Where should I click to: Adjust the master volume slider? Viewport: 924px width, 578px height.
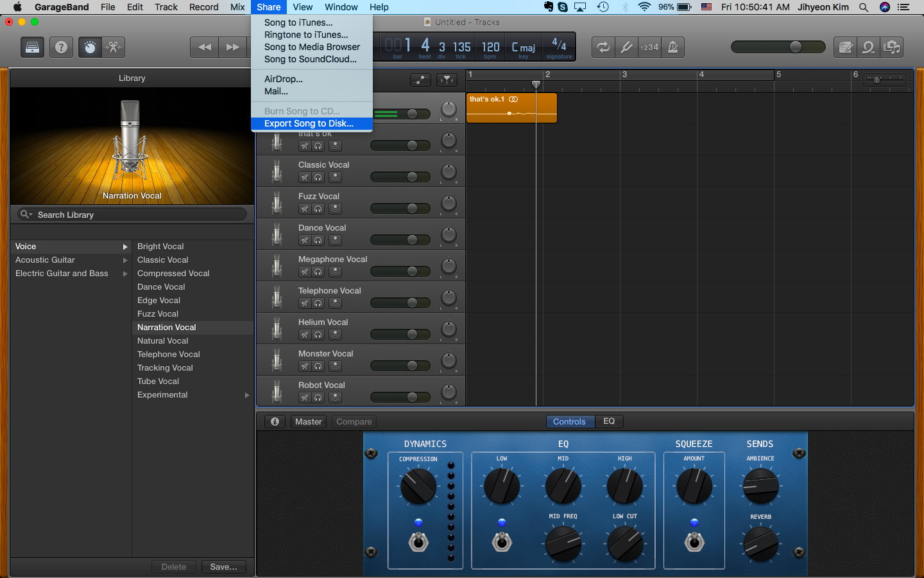[x=778, y=47]
